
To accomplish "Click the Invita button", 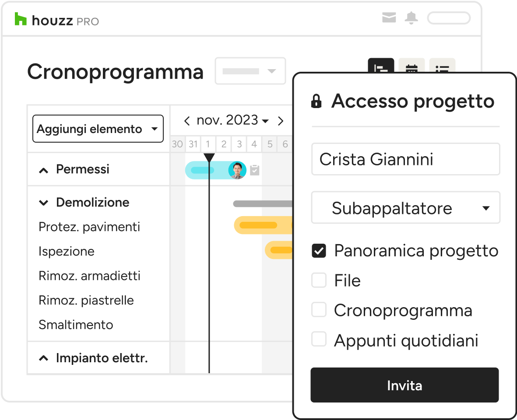I will point(404,385).
